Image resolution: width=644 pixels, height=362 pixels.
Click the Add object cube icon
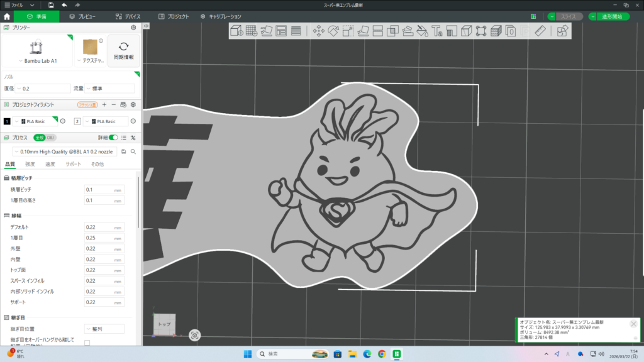tap(236, 31)
